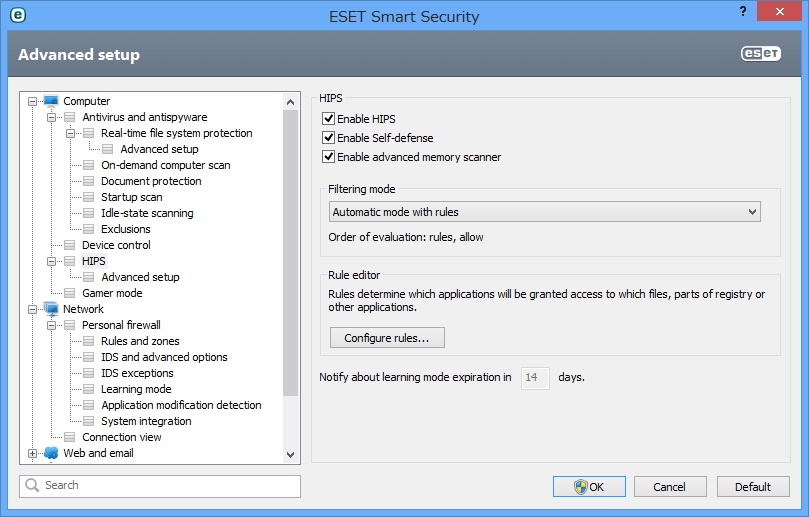Collapse Antivirus and antispyware node
Screen dimensions: 809x517
coord(51,118)
